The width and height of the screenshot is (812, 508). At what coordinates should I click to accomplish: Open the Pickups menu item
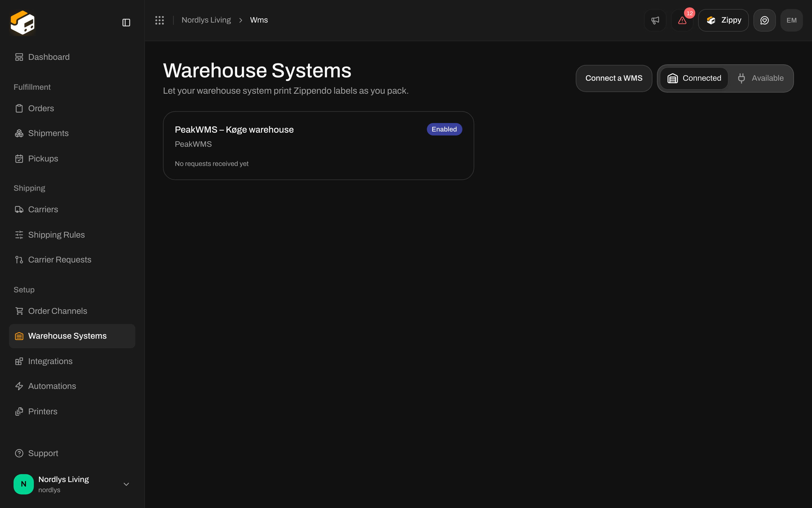click(x=72, y=159)
